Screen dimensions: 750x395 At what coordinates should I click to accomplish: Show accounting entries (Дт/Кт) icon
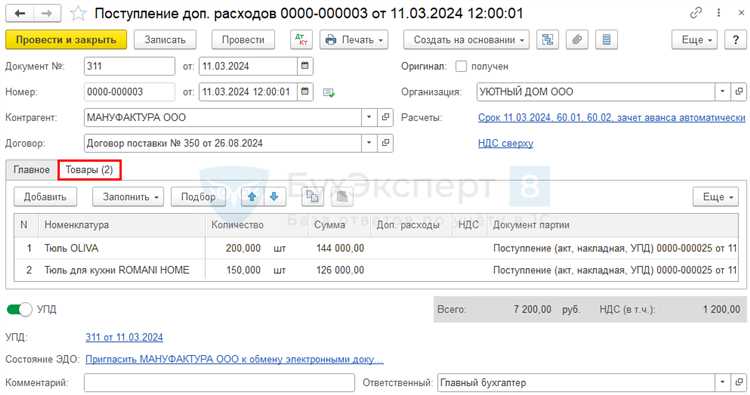[301, 40]
